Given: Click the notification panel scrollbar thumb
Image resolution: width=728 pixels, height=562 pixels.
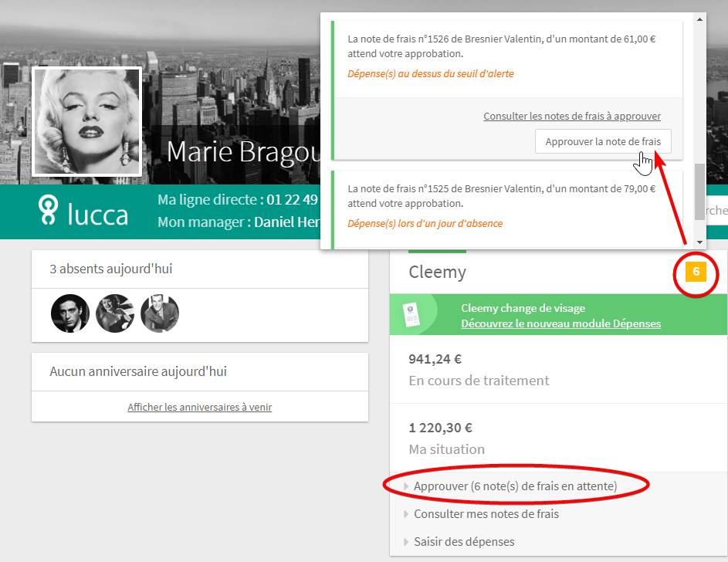Looking at the screenshot, I should tap(699, 191).
